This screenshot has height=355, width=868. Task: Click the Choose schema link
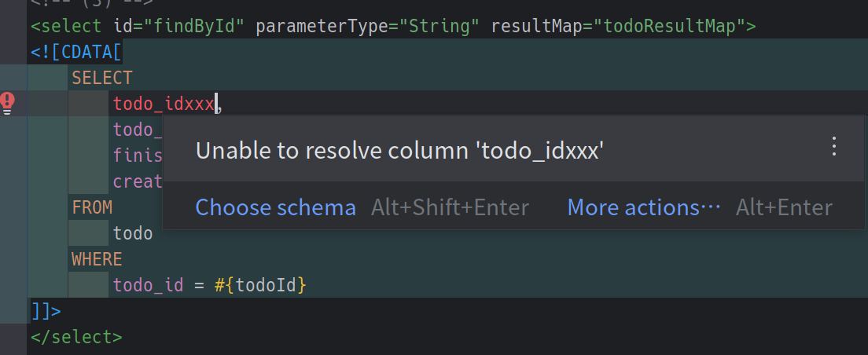[275, 207]
